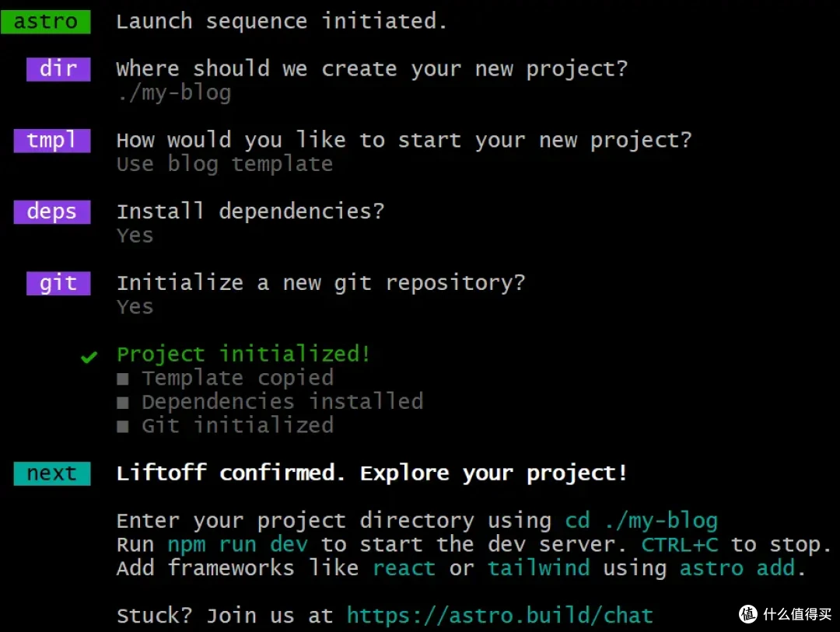Click the green astro badge

click(x=46, y=22)
